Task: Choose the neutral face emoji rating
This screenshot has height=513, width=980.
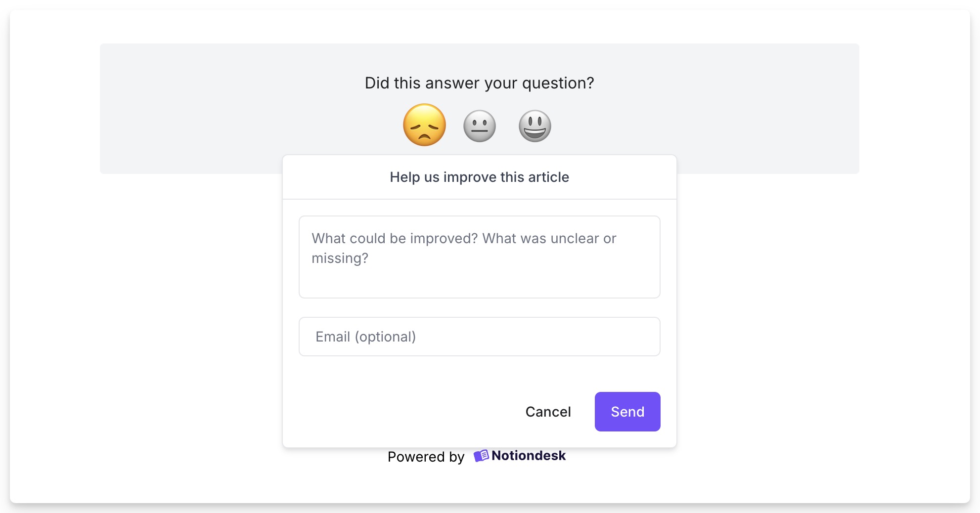Action: click(479, 126)
